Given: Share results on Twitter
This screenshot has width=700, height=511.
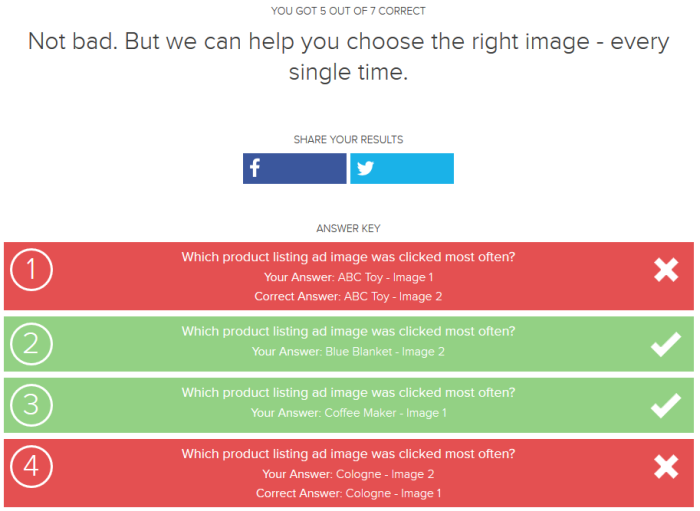Looking at the screenshot, I should pos(402,169).
